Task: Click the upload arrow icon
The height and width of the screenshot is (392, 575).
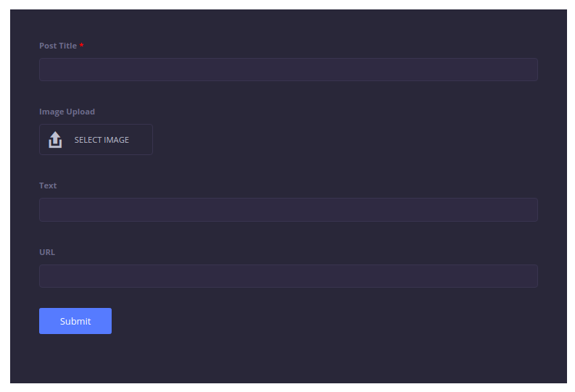Action: tap(55, 140)
